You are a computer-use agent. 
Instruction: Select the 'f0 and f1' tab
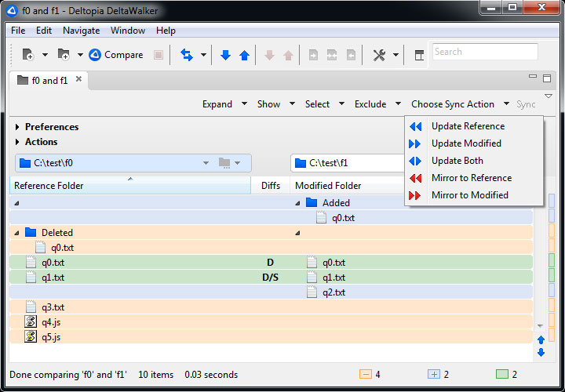[x=49, y=81]
